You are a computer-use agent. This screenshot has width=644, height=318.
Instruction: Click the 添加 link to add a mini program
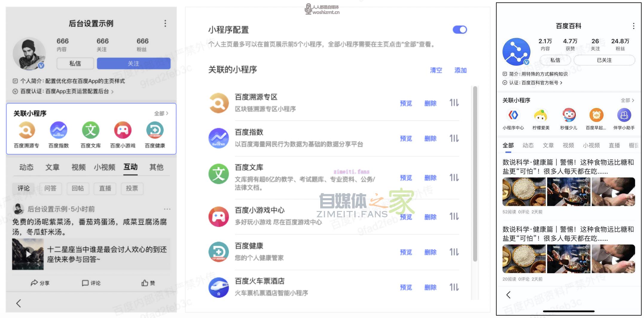tap(460, 70)
